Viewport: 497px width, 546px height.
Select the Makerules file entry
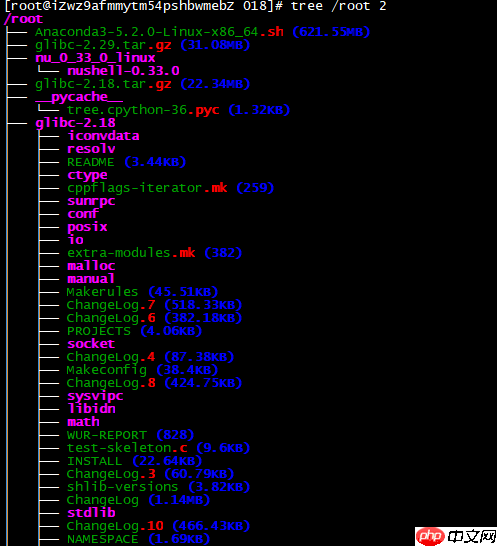click(102, 292)
